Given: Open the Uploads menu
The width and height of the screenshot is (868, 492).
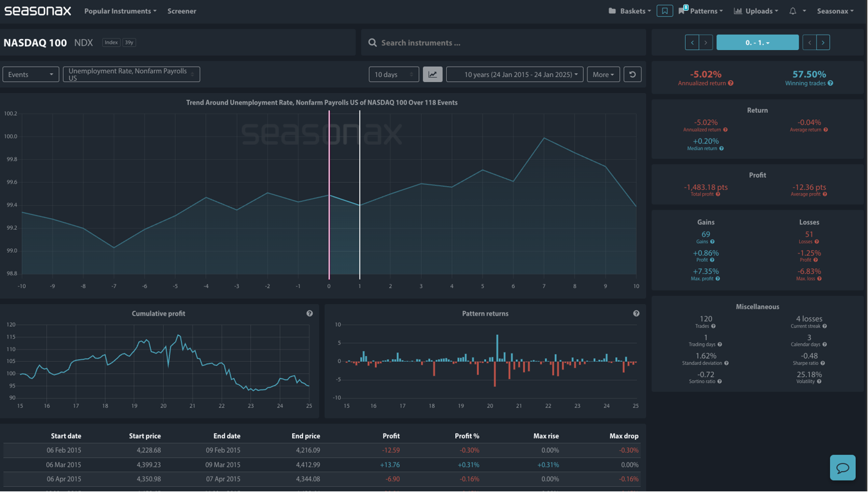Looking at the screenshot, I should coord(756,11).
